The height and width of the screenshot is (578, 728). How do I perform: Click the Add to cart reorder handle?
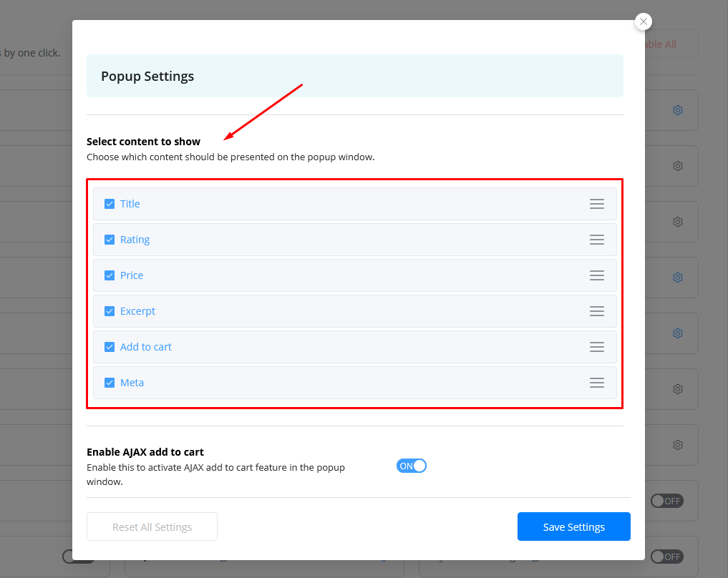tap(596, 347)
